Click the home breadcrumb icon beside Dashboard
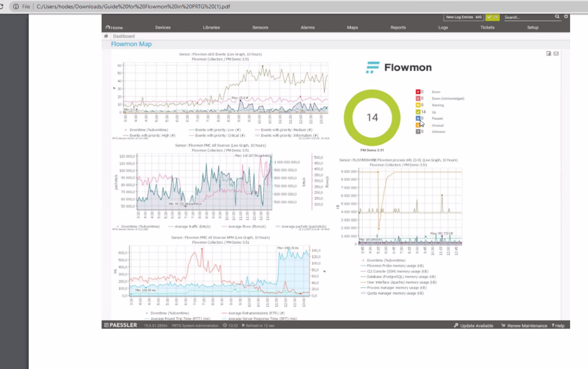Viewport: 588px width, 369px height. [106, 36]
